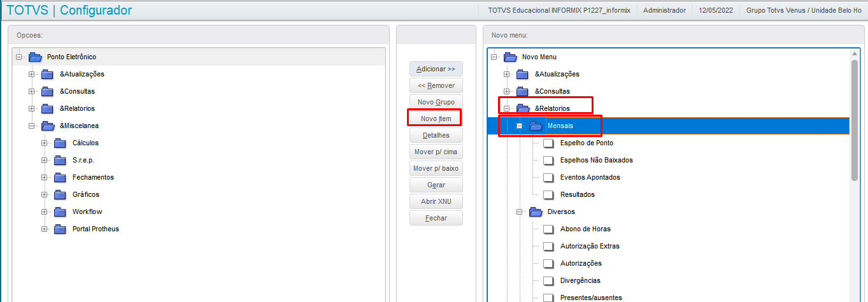Select the Divergências label
Screen dimensions: 868x302
coord(580,280)
